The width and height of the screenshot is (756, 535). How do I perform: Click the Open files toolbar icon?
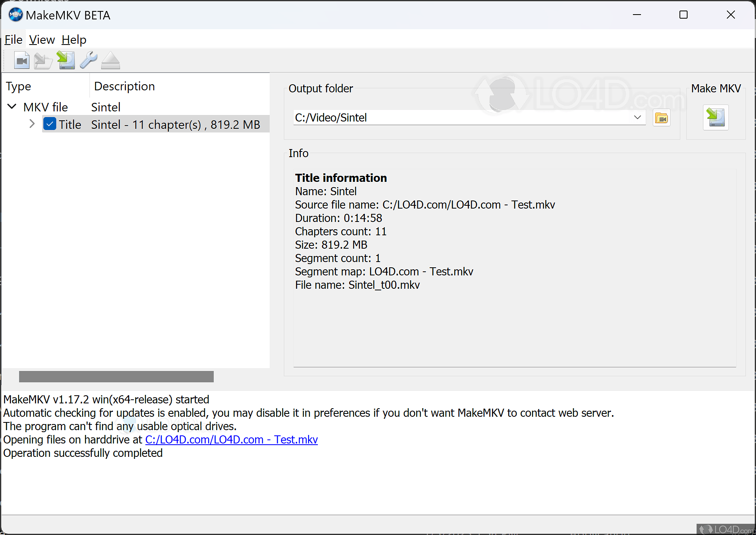pyautogui.click(x=22, y=61)
